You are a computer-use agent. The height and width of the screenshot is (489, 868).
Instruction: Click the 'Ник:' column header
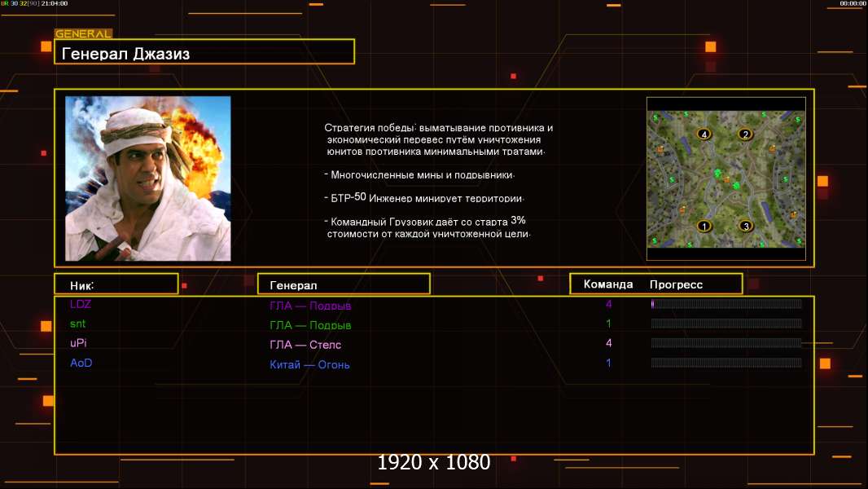(x=116, y=284)
